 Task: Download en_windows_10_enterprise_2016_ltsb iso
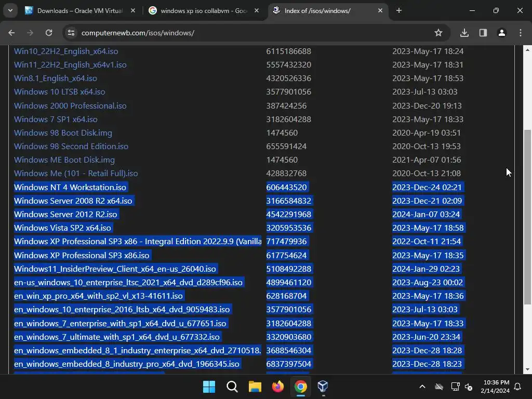pyautogui.click(x=122, y=310)
